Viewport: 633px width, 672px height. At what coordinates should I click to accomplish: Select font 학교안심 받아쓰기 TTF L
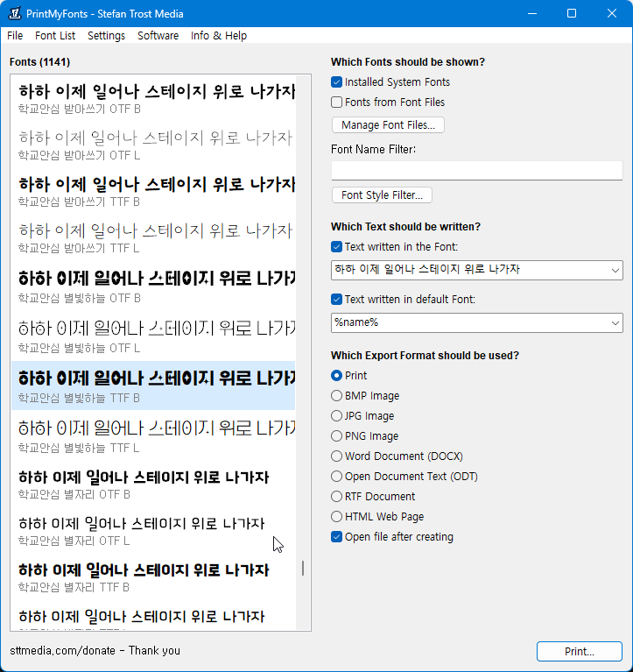153,237
